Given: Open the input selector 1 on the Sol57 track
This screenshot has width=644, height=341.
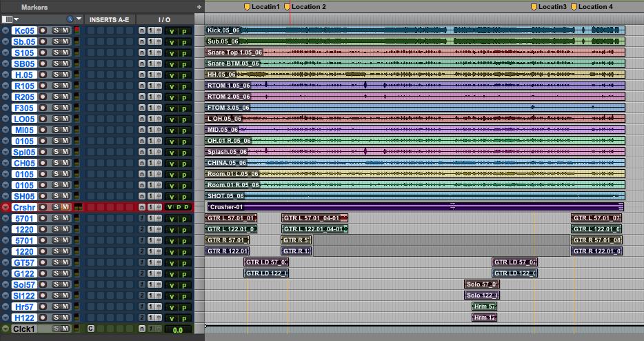Looking at the screenshot, I should click(142, 284).
